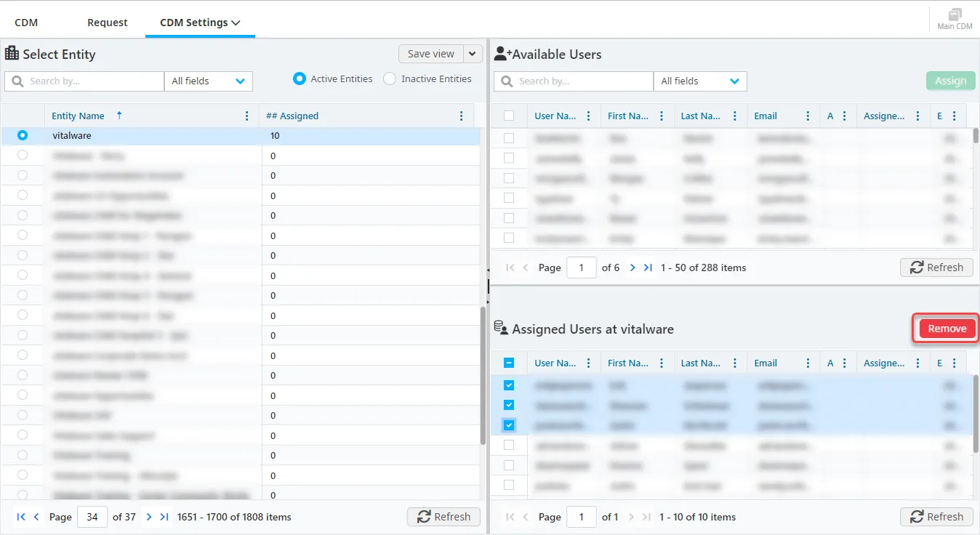Screen dimensions: 980x535
Task: Open All fields dropdown in Select Entity
Action: pos(208,81)
